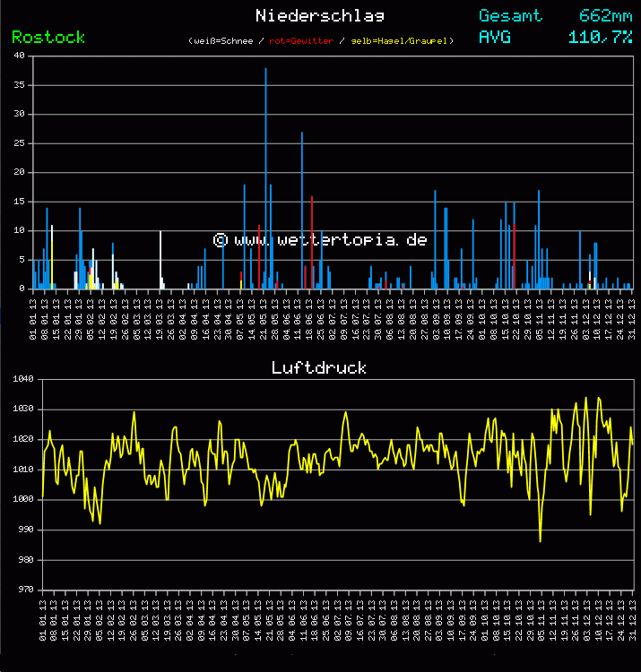Click the Luftdruck chart title
Image resolution: width=641 pixels, height=672 pixels.
319,367
